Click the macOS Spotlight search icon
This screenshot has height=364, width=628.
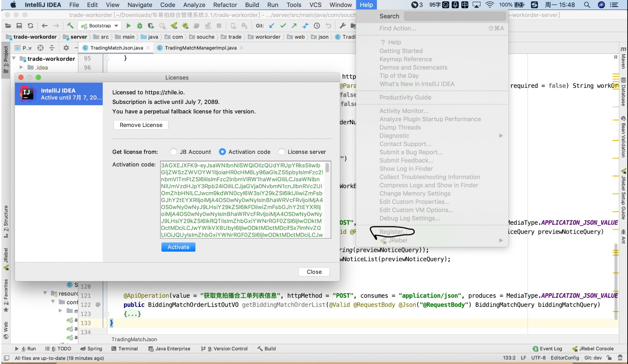587,5
